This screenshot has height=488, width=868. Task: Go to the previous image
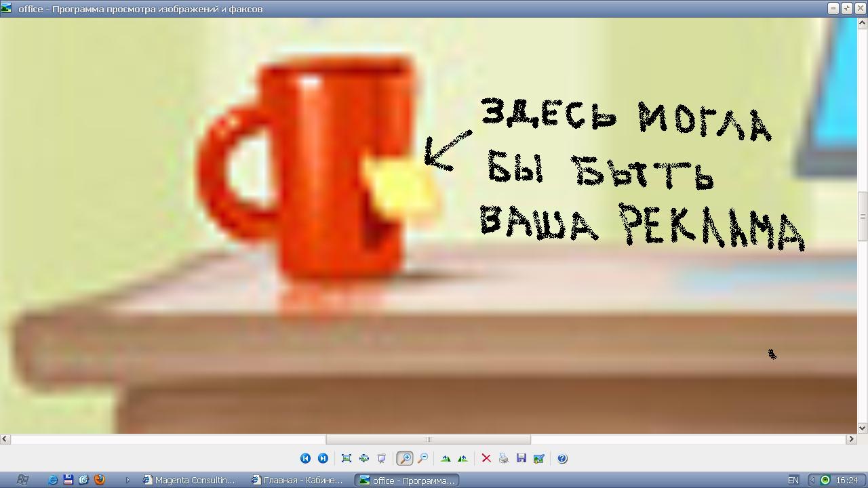point(305,459)
